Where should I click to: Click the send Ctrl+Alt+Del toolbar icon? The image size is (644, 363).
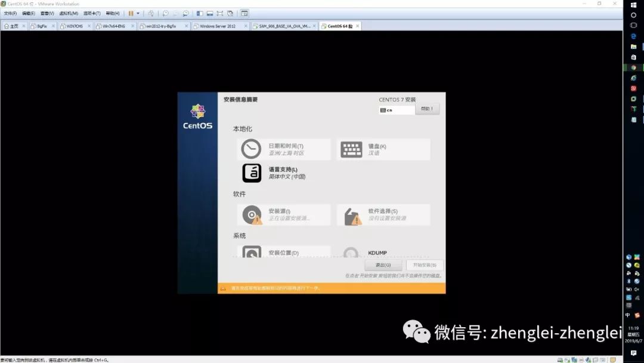(151, 14)
